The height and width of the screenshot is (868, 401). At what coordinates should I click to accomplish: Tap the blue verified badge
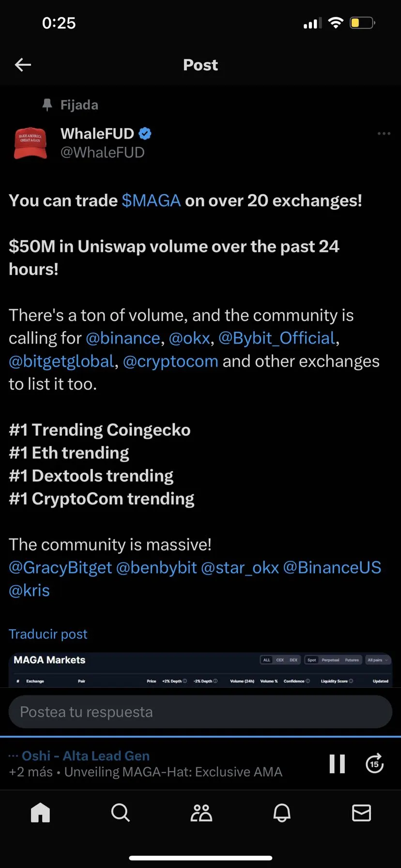pyautogui.click(x=145, y=133)
